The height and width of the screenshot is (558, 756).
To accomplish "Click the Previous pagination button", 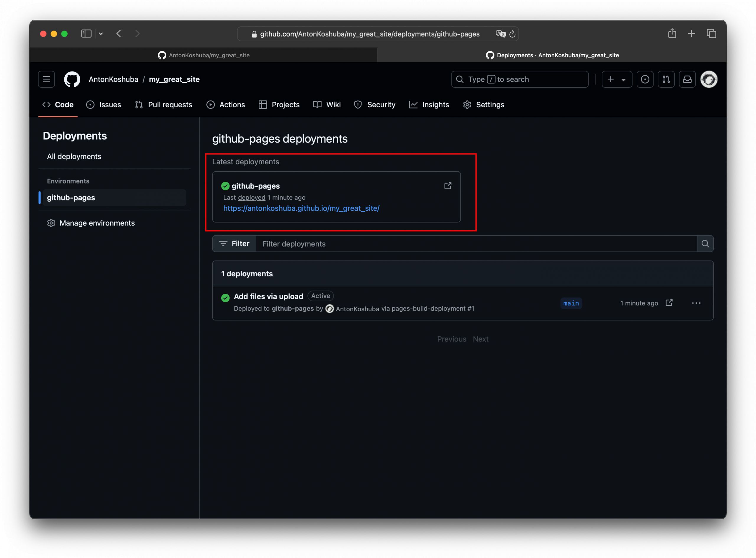I will 452,339.
